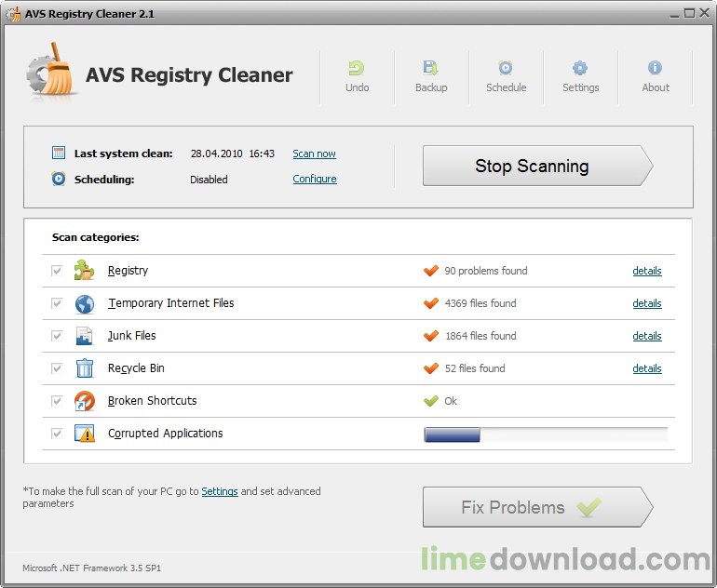Select the Junk Files label
The width and height of the screenshot is (717, 588).
(x=131, y=336)
